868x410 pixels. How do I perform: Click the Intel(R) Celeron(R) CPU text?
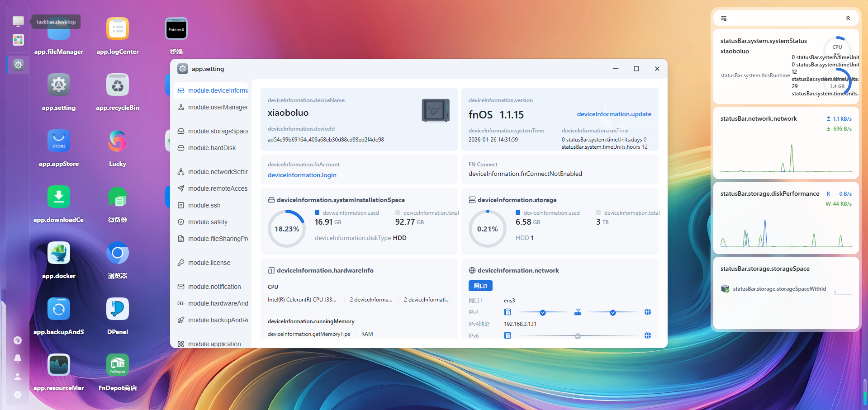(x=302, y=300)
